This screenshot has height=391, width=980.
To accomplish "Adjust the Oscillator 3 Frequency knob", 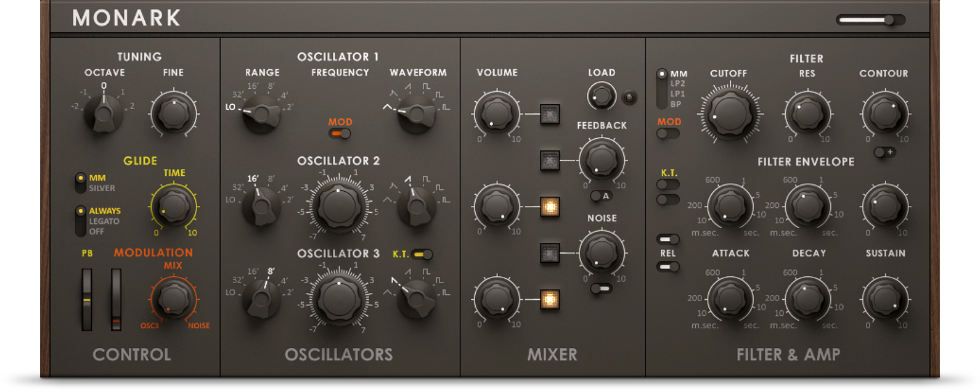I will 339,299.
